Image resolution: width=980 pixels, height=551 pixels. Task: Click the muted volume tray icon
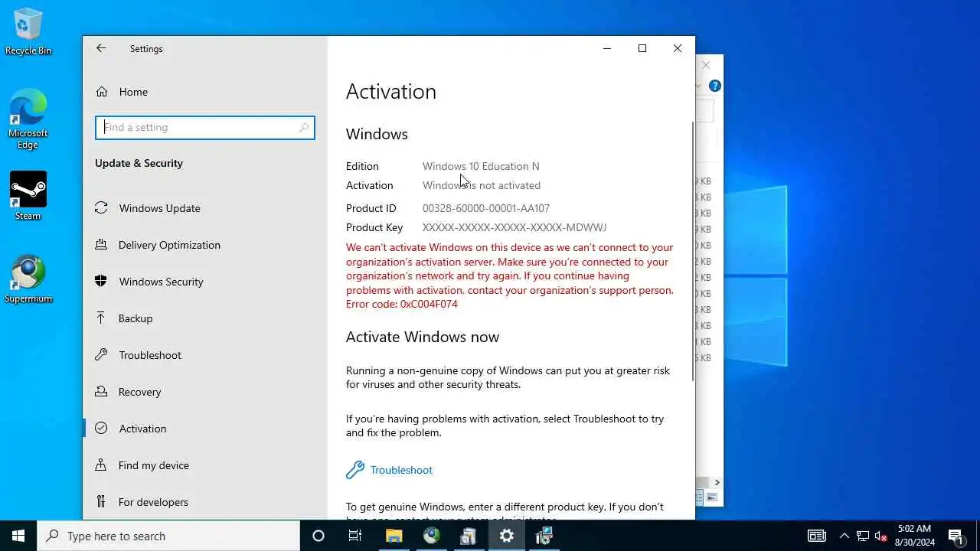point(880,536)
